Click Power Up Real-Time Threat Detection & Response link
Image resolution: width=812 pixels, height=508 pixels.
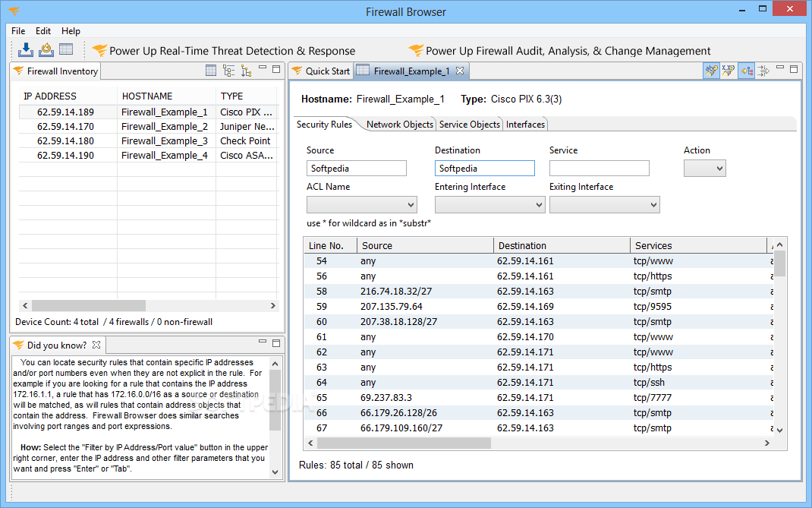[x=231, y=51]
